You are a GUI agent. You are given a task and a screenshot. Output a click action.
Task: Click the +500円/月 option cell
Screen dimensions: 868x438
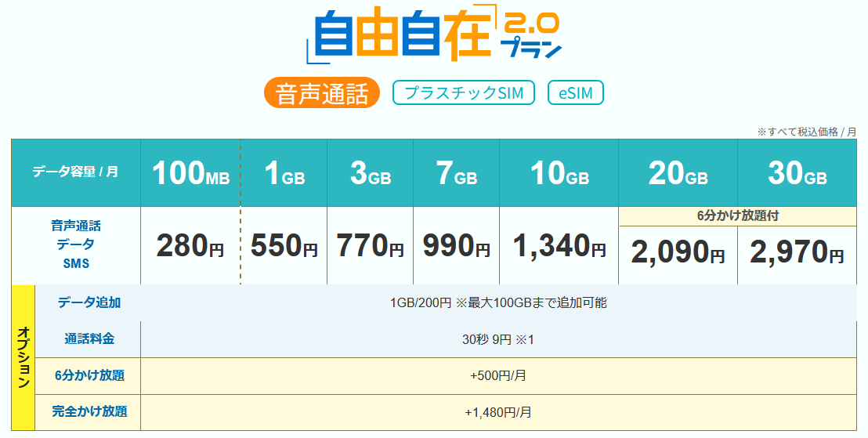[x=498, y=376]
